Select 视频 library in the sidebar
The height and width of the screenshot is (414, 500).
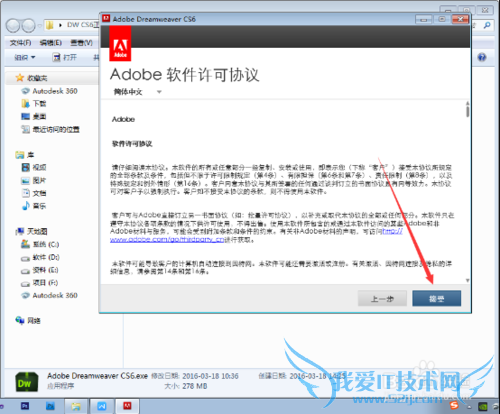click(x=34, y=168)
